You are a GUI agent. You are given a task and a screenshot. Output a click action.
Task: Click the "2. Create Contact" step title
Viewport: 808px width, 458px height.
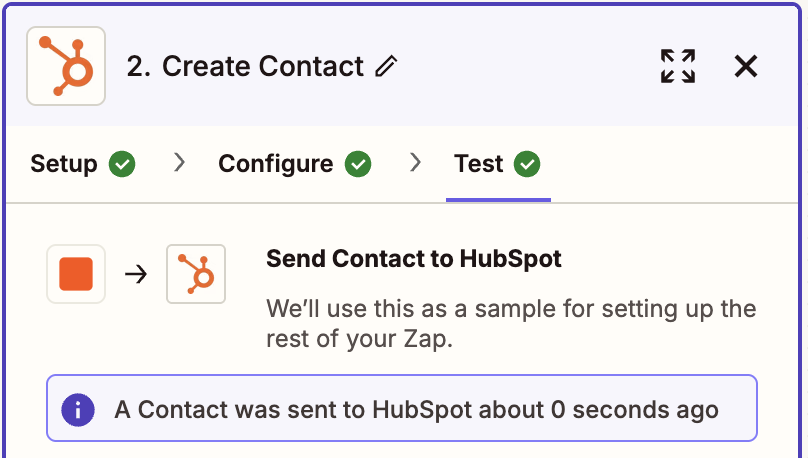[245, 67]
